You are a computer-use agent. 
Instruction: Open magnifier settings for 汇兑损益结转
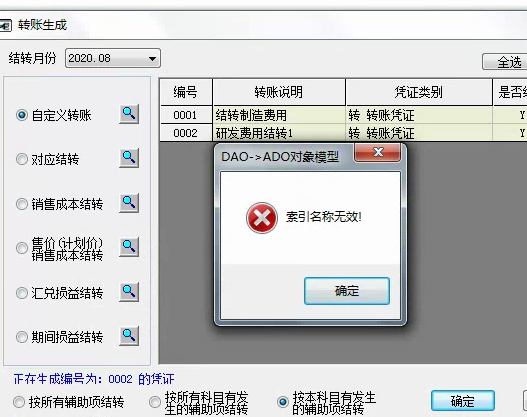[x=129, y=292]
